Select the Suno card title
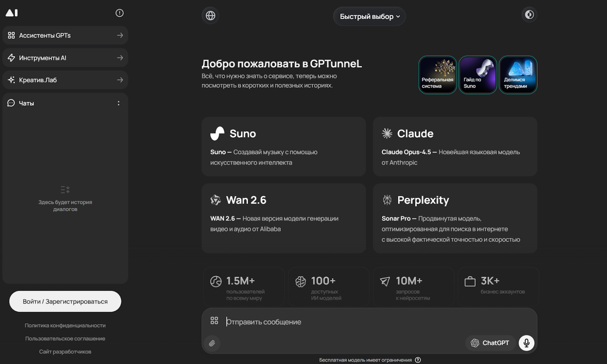Screen dimensions: 607x364 coord(243,133)
